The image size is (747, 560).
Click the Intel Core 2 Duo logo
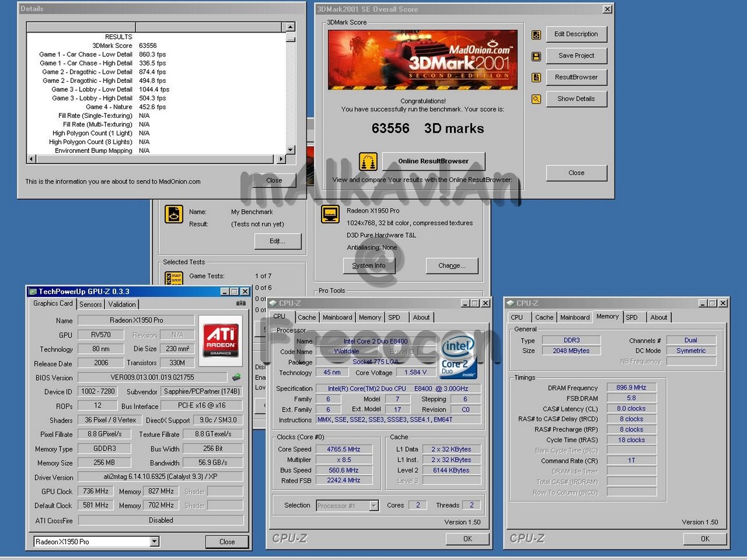457,356
